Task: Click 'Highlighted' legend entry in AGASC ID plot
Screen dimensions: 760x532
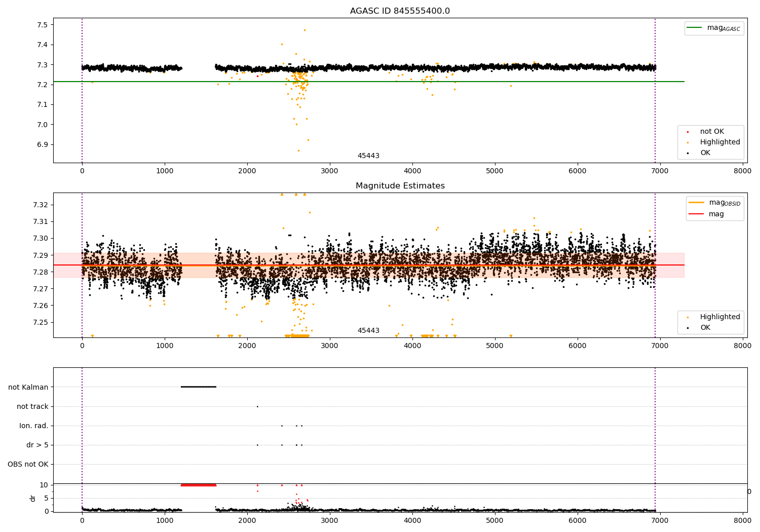Action: pyautogui.click(x=720, y=142)
